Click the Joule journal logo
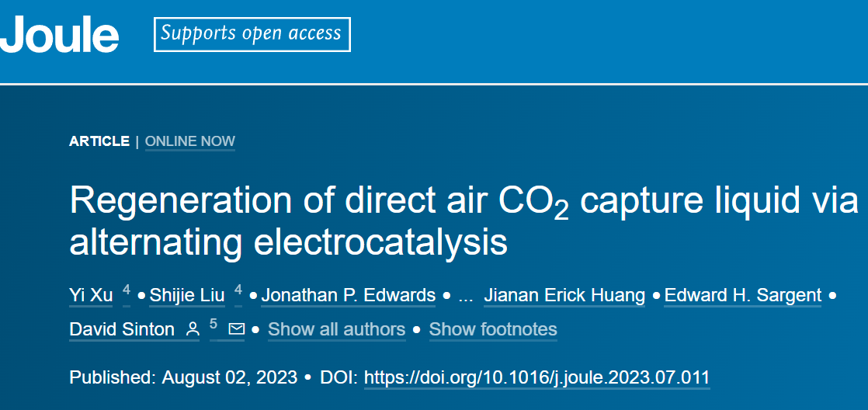The width and height of the screenshot is (868, 410). click(x=59, y=34)
